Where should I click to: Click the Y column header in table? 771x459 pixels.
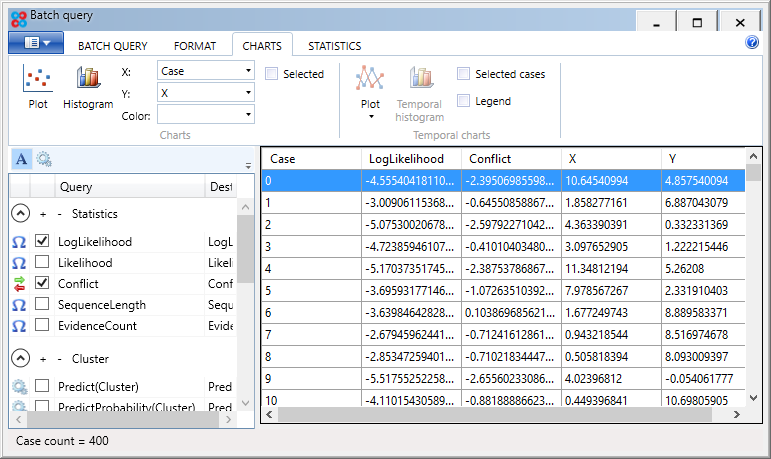tap(703, 159)
